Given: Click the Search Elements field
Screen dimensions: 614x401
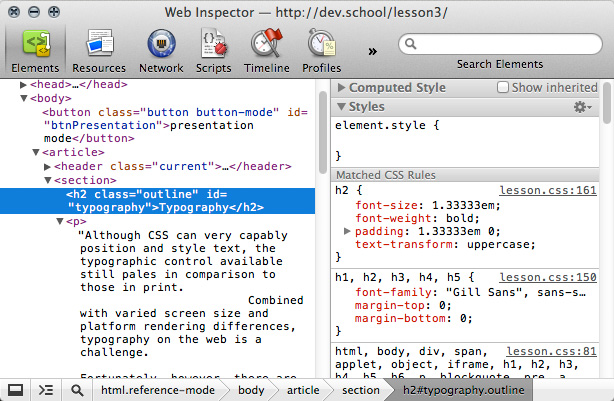Looking at the screenshot, I should (x=500, y=44).
